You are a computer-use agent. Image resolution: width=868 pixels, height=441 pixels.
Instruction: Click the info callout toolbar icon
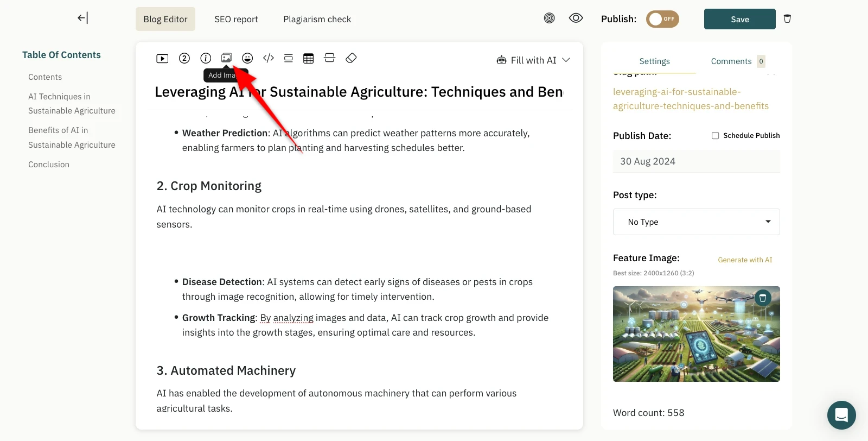[x=206, y=58]
